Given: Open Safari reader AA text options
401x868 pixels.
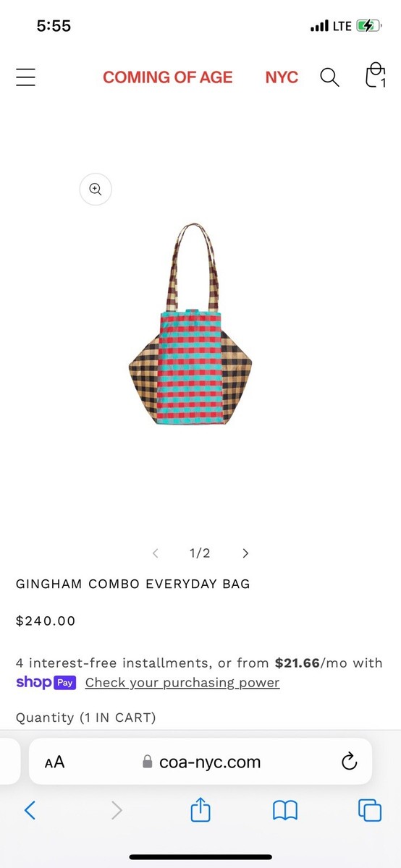Looking at the screenshot, I should (x=54, y=762).
